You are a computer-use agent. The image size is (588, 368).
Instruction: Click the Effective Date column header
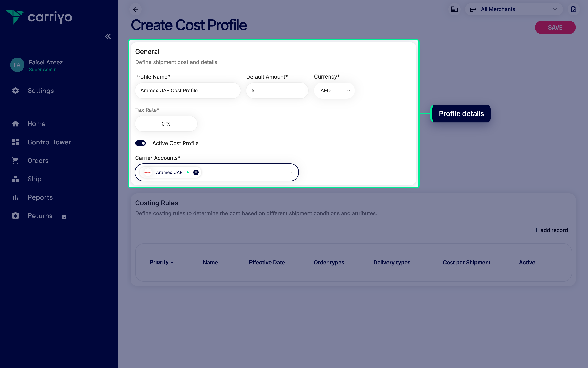coord(267,262)
